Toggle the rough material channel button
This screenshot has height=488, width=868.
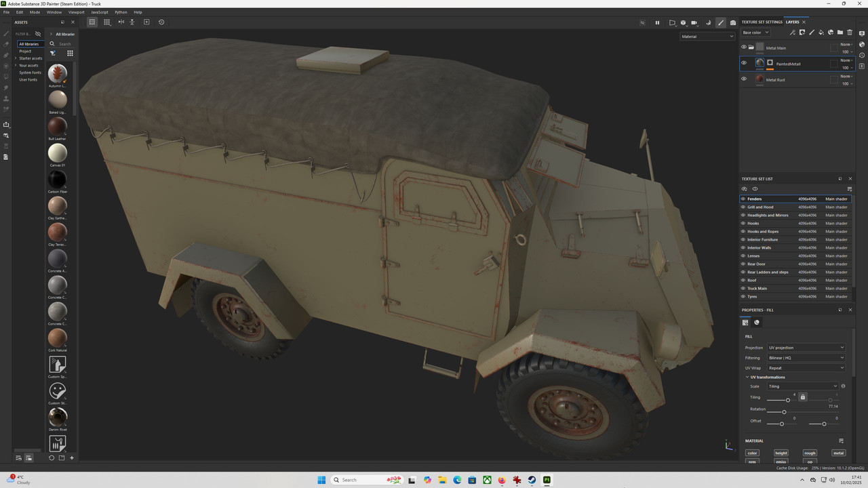[810, 453]
